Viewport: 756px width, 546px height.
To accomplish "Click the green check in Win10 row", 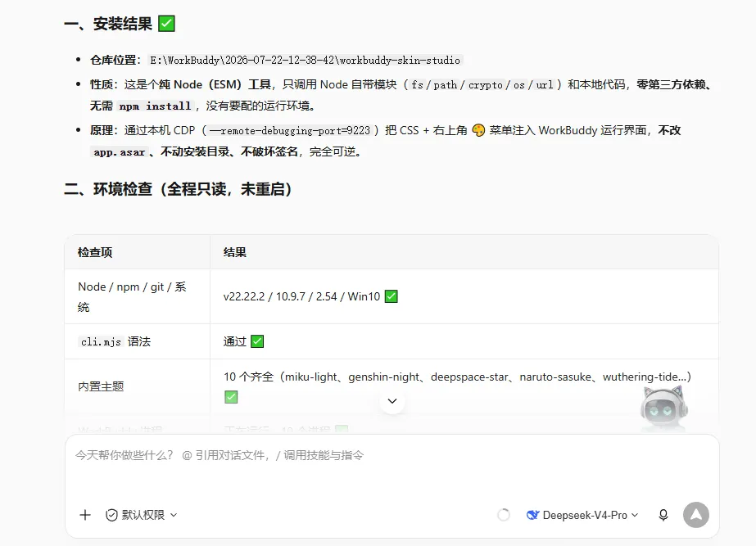I will click(x=392, y=296).
